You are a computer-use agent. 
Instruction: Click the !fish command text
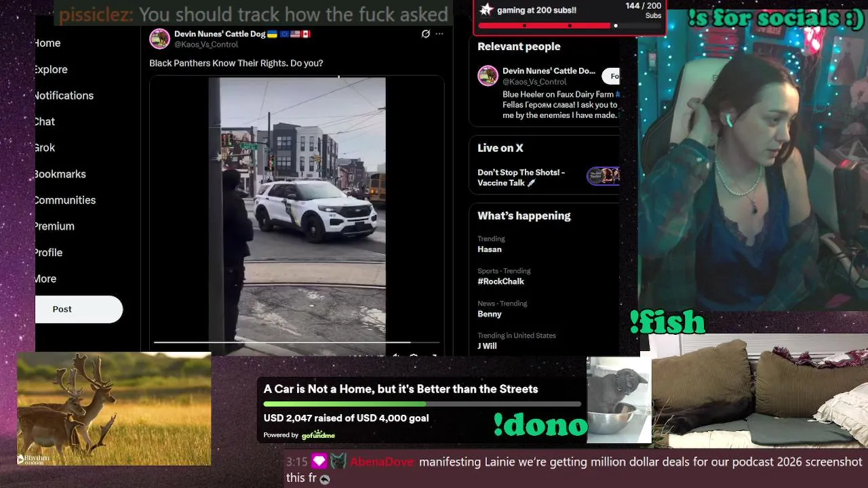pyautogui.click(x=668, y=323)
